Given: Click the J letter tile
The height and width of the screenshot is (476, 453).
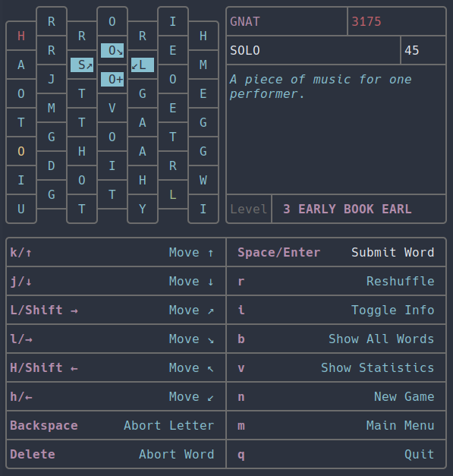Looking at the screenshot, I should coord(52,79).
